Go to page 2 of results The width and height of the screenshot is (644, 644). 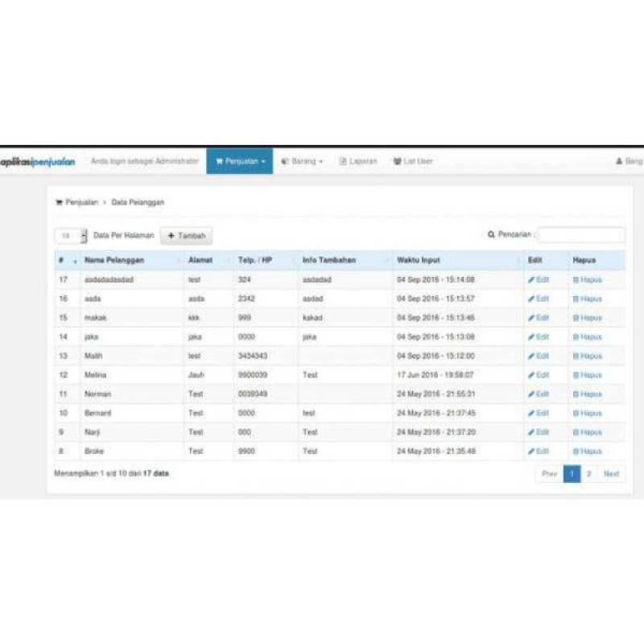(590, 474)
